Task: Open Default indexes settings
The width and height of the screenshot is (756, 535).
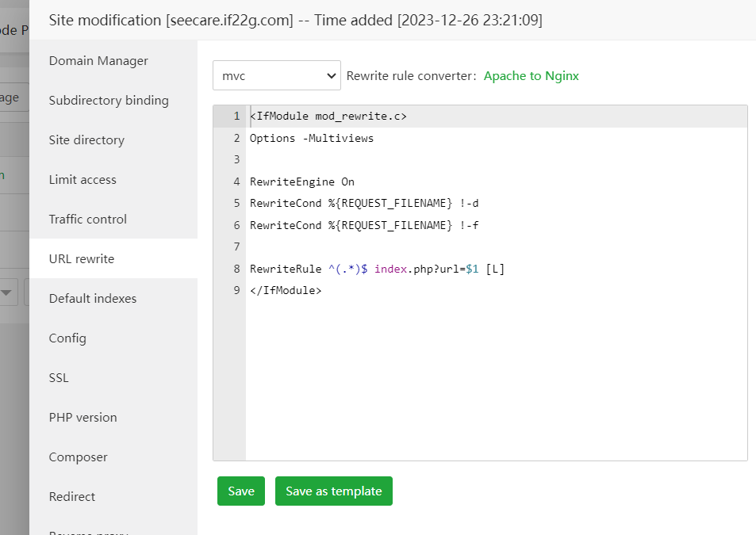Action: 93,299
